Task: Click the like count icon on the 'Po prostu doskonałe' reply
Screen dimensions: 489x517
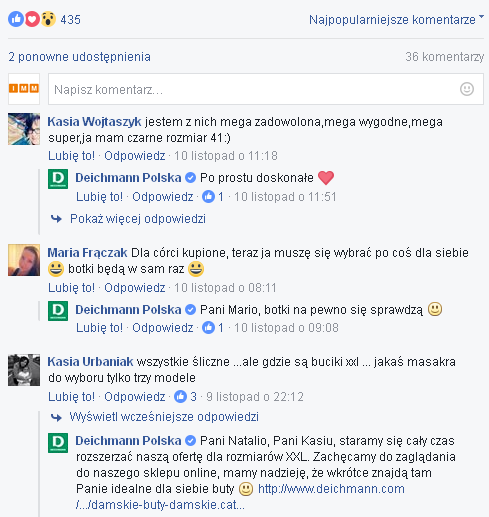Action: pos(208,197)
